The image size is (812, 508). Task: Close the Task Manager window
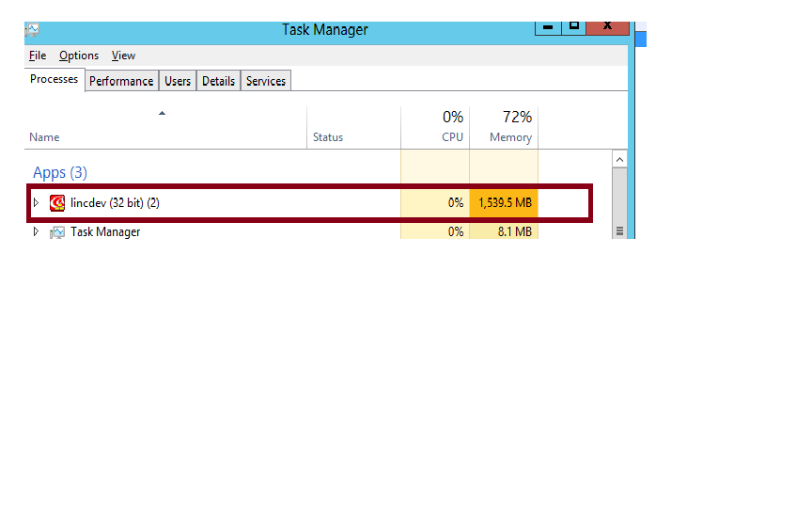pos(607,26)
